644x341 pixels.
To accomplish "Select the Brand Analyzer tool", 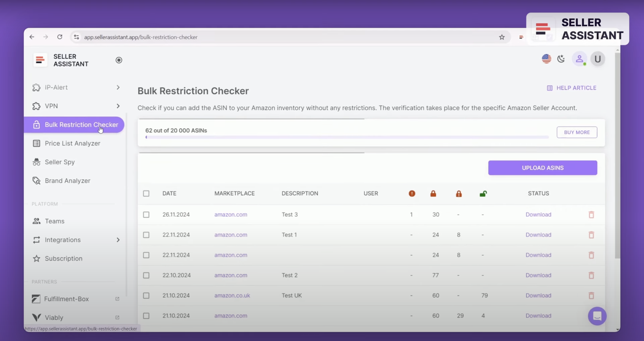I will [67, 180].
